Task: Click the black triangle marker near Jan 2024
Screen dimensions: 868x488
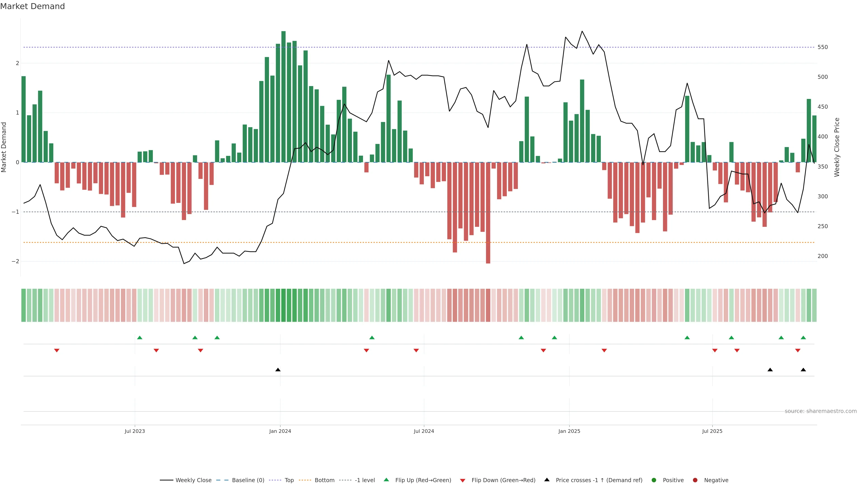Action: (x=278, y=370)
